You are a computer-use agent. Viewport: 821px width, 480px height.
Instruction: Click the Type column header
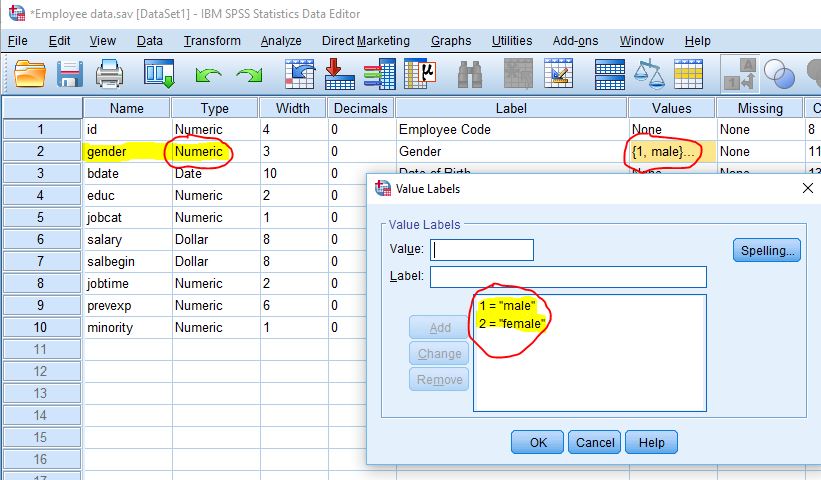(215, 108)
